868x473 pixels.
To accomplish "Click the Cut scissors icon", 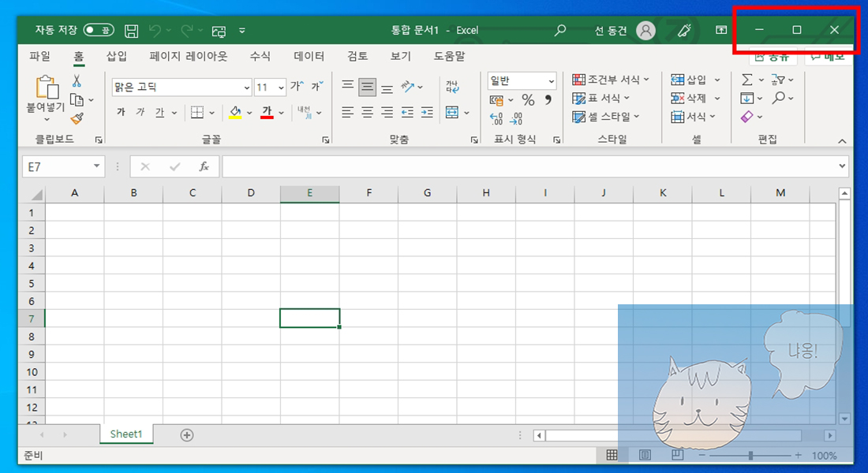I will [77, 80].
